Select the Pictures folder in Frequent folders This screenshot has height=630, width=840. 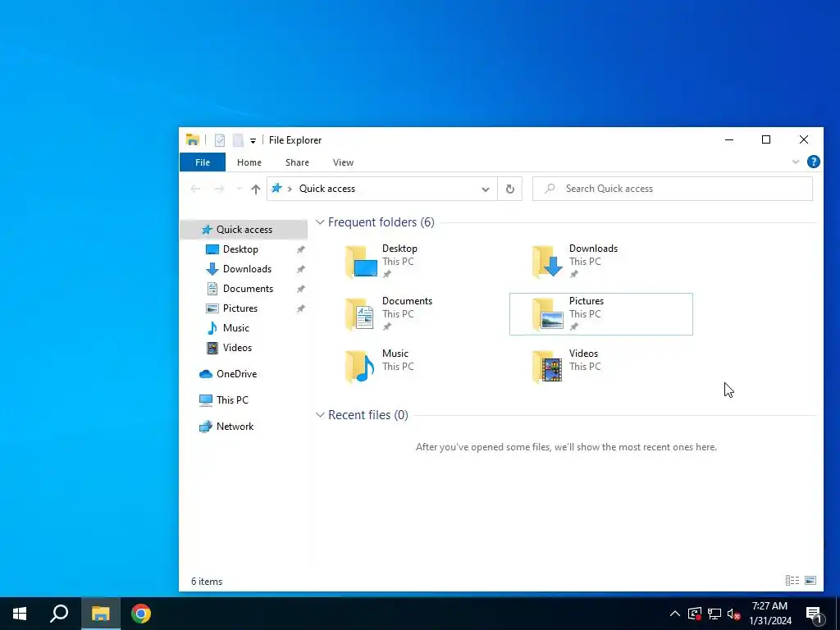600,314
